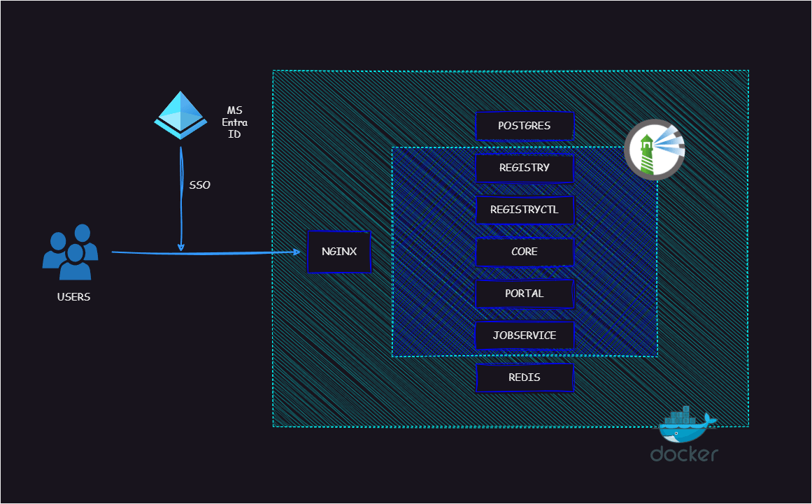812x504 pixels.
Task: Select the horizontal users-to-NGINX arrow line
Action: [206, 252]
